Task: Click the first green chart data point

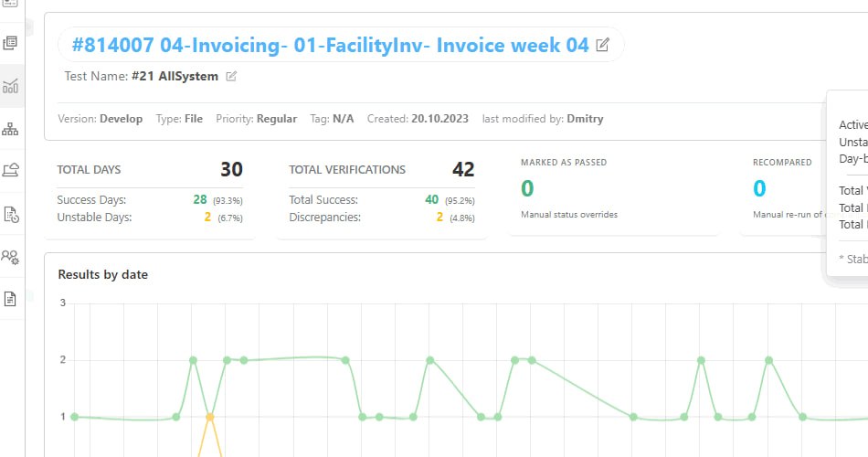Action: coord(75,417)
